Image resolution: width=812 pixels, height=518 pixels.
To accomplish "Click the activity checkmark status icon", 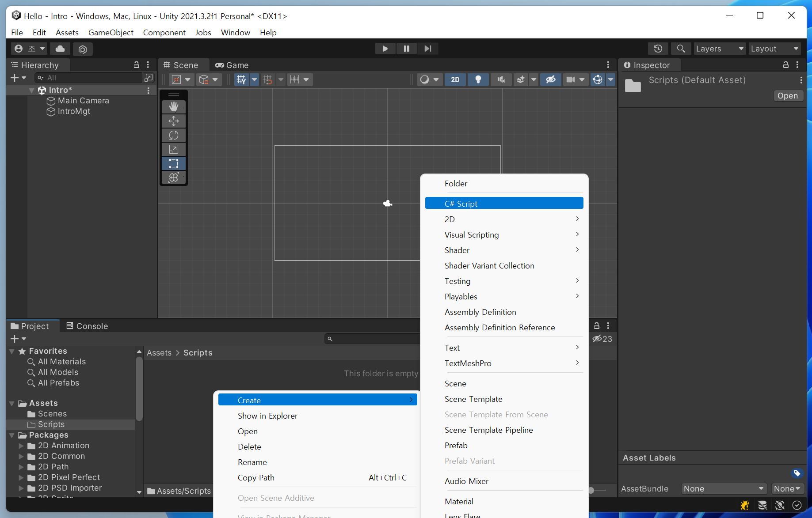I will 797,505.
